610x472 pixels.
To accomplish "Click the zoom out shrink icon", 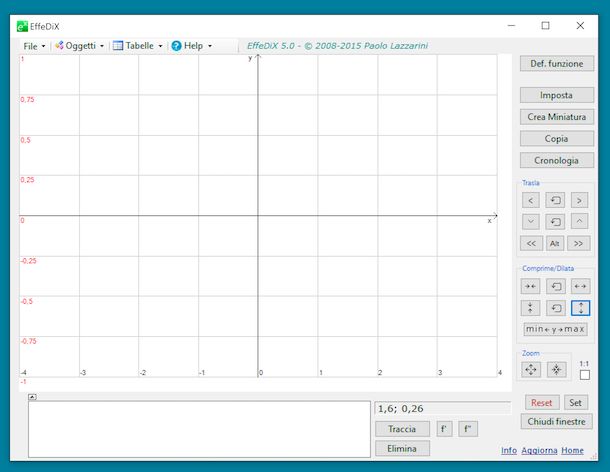I will point(556,369).
